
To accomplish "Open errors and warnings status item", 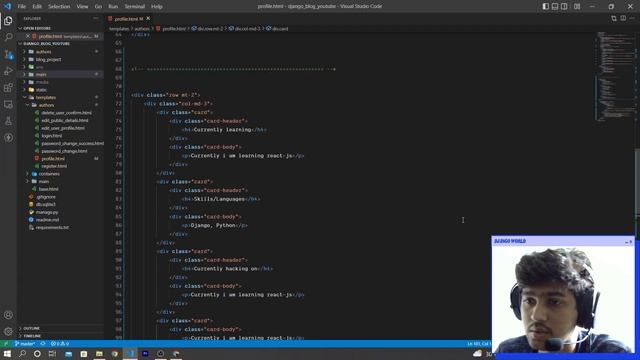I will (x=60, y=344).
